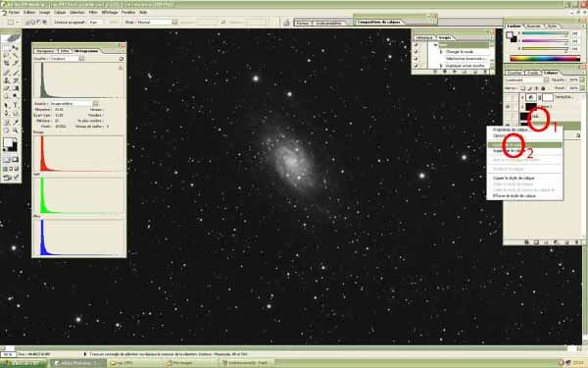The width and height of the screenshot is (588, 368).
Task: Open the Filtre menu
Action: click(x=93, y=12)
